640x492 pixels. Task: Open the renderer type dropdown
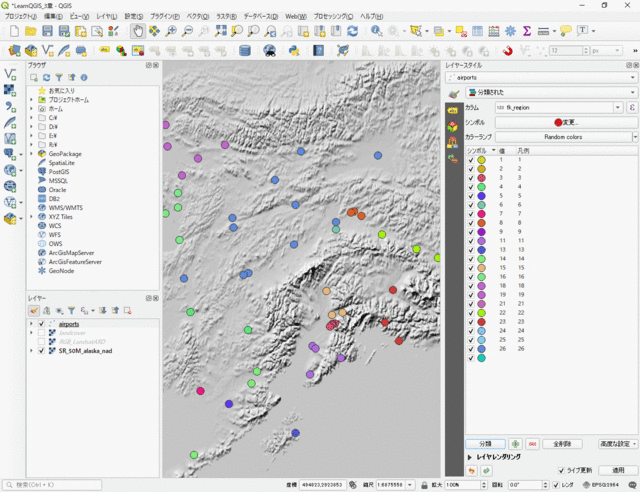pos(551,92)
